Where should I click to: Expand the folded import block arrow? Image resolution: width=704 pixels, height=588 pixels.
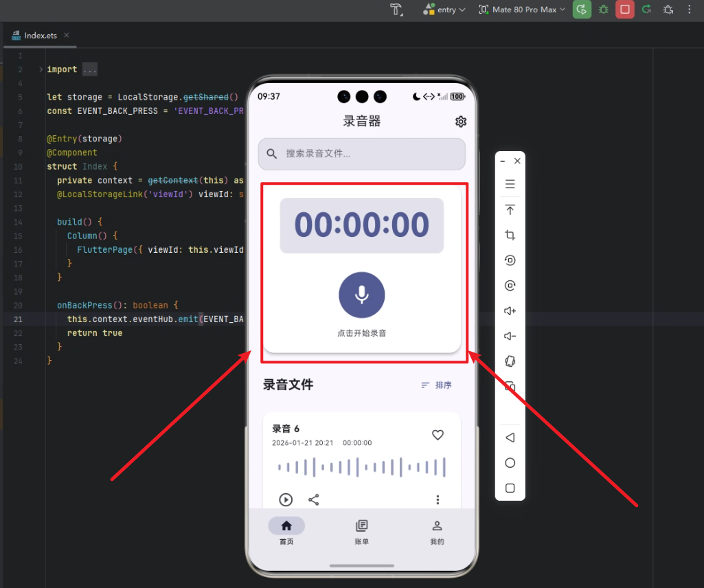pyautogui.click(x=41, y=69)
